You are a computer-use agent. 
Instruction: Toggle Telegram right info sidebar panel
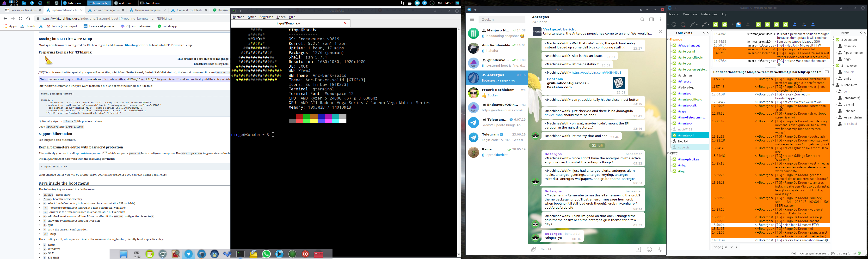651,19
